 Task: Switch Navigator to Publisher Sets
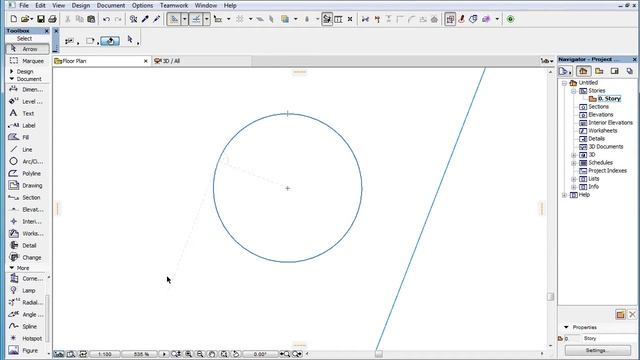[x=630, y=71]
